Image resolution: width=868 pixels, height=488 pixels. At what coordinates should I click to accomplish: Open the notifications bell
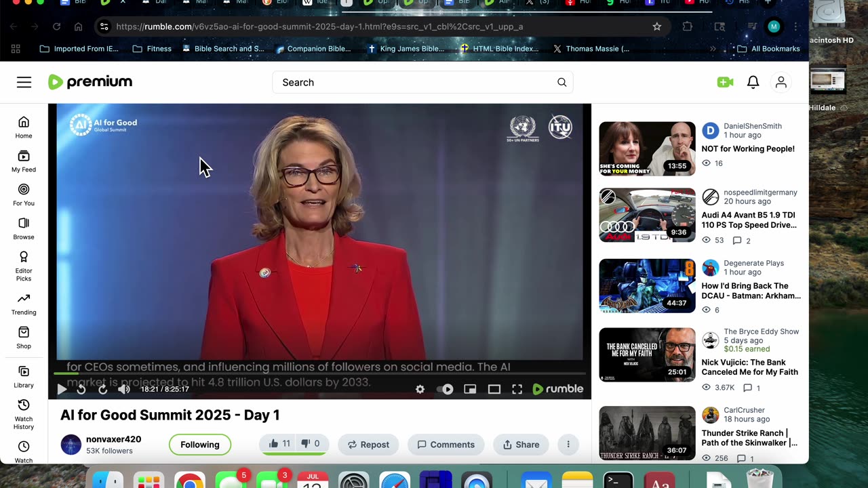point(753,82)
